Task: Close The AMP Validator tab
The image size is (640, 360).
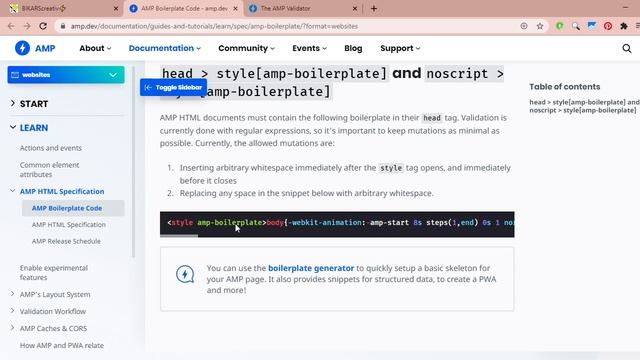Action: coord(355,8)
